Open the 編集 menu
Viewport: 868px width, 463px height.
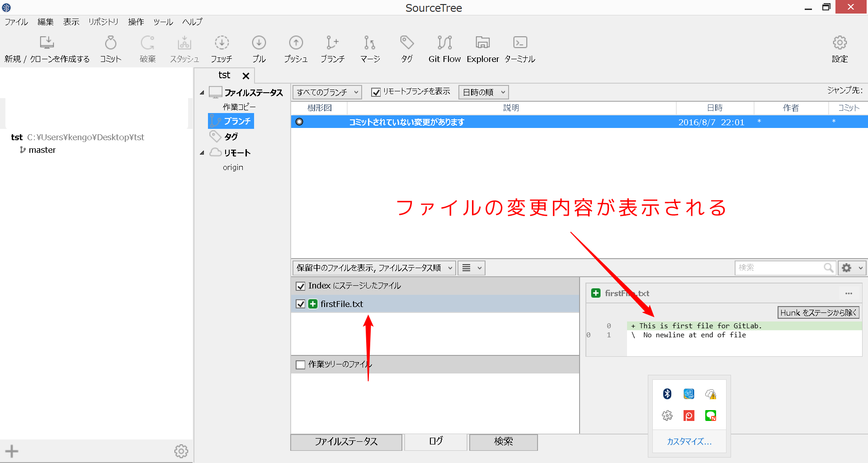pos(46,22)
